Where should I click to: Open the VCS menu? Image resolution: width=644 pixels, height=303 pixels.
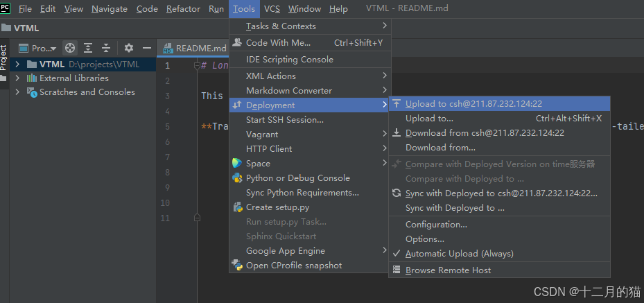272,8
